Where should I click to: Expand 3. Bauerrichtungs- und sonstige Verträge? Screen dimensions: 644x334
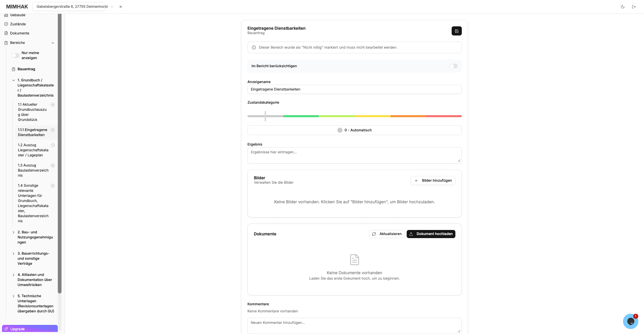click(14, 254)
